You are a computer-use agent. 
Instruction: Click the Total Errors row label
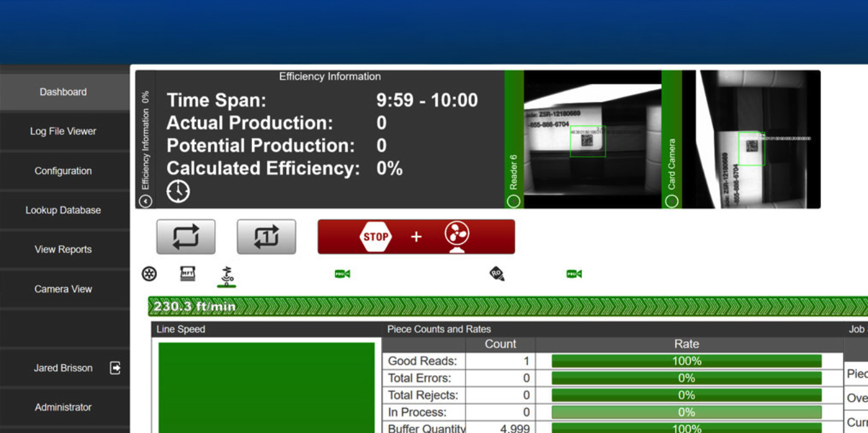pyautogui.click(x=419, y=378)
